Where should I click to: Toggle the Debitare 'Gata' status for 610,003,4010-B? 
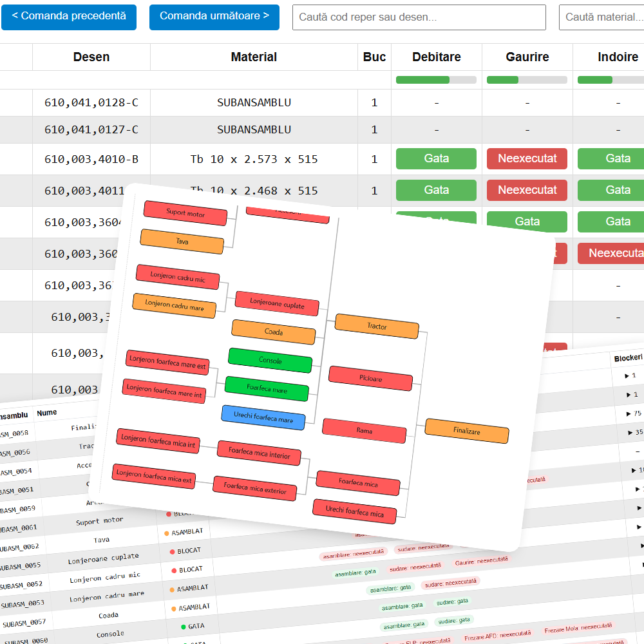[x=436, y=158]
